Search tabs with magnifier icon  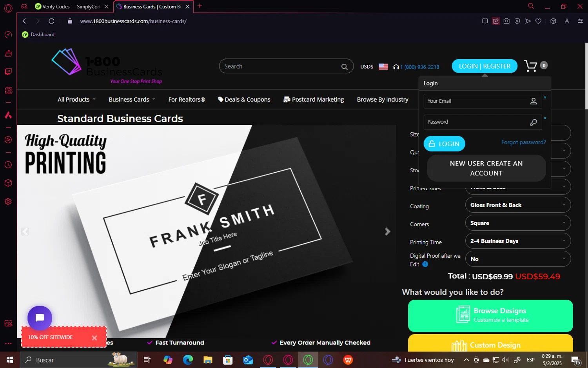click(531, 6)
